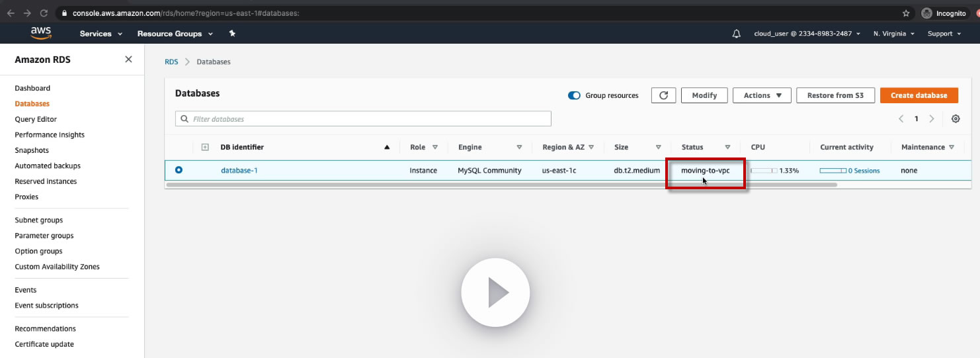Open the Support dropdown menu

click(944, 34)
